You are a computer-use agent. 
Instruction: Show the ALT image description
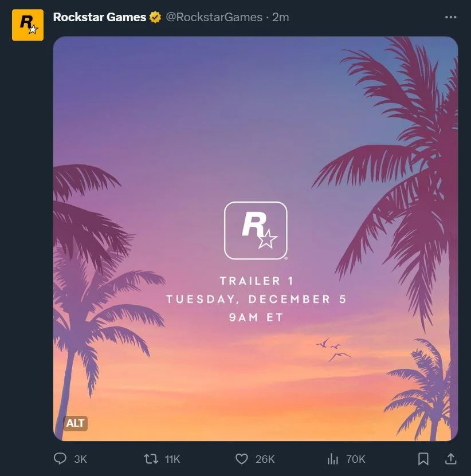point(75,423)
